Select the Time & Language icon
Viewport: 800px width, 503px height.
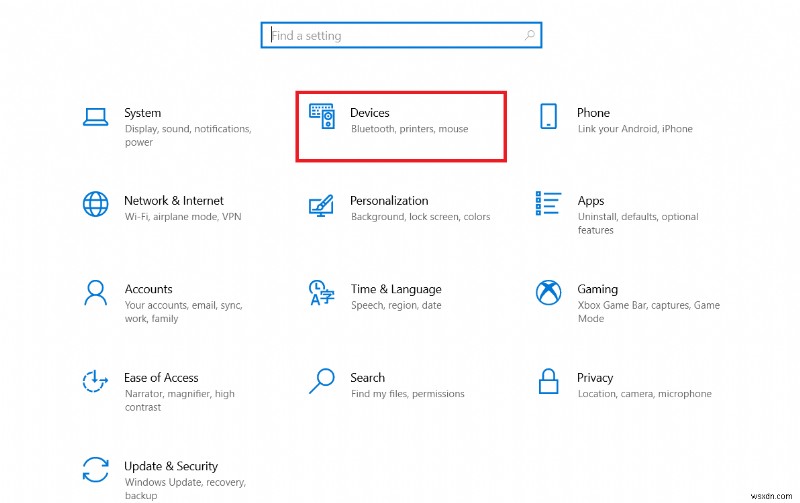tap(321, 293)
